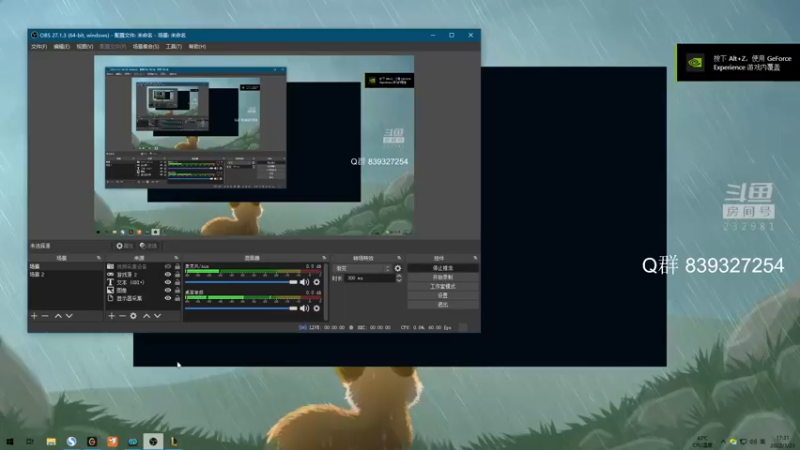
Task: Open the 工具(T) menu
Action: coord(173,46)
